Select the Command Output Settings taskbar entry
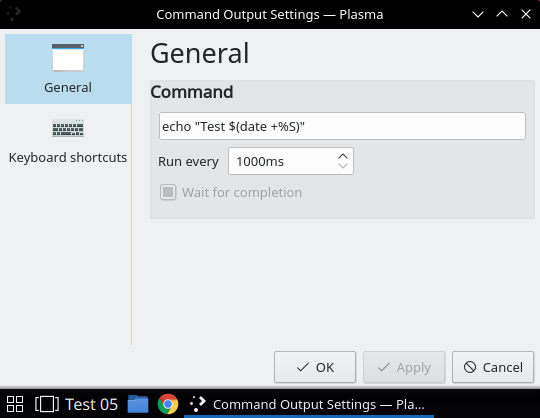540x418 pixels. (309, 404)
